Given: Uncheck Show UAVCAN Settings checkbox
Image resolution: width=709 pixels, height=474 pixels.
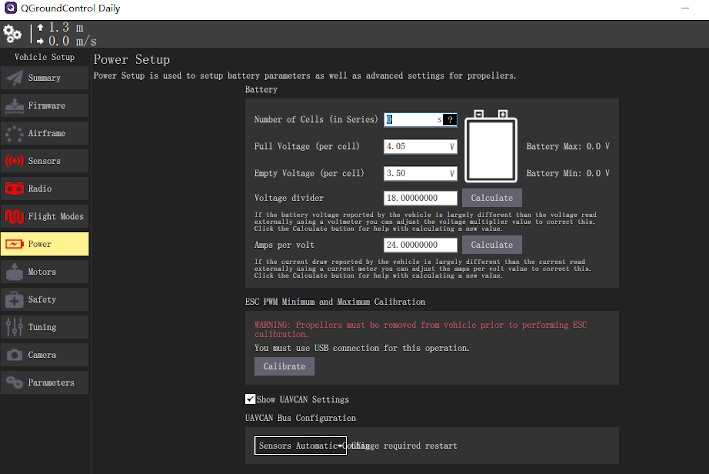Looking at the screenshot, I should [250, 399].
